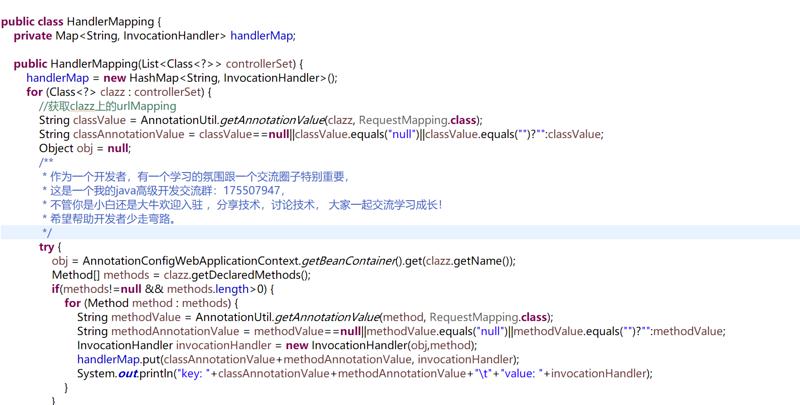The width and height of the screenshot is (800, 405).
Task: Click the getBeanContainer method call
Action: (x=348, y=261)
